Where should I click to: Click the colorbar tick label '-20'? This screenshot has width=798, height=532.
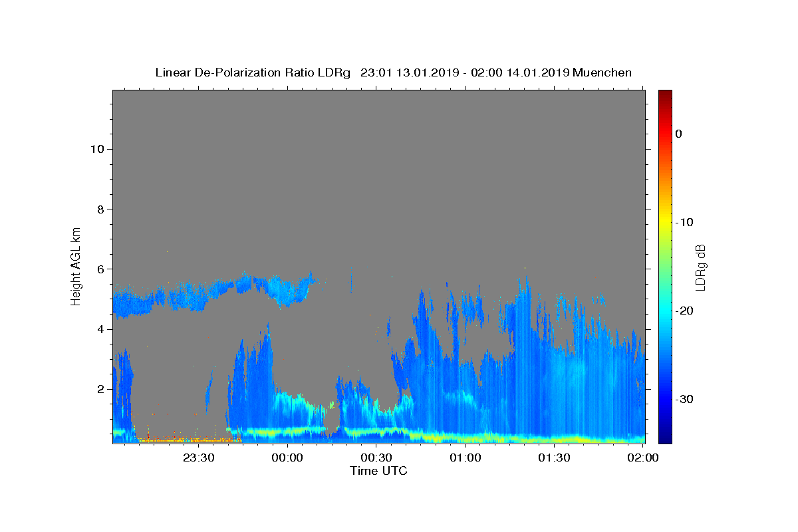point(685,311)
